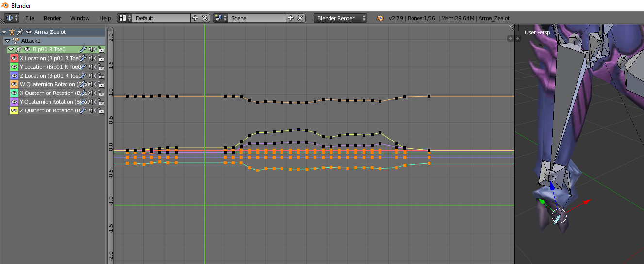Hide the Z Quaternion Rotation curve

tap(14, 110)
